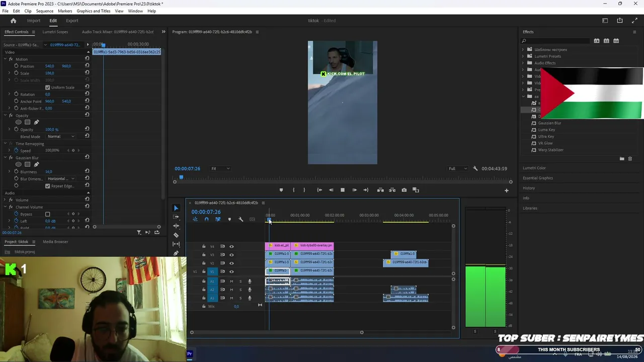This screenshot has height=362, width=644.
Task: Hide track V4 with eye icon
Action: coord(231,246)
